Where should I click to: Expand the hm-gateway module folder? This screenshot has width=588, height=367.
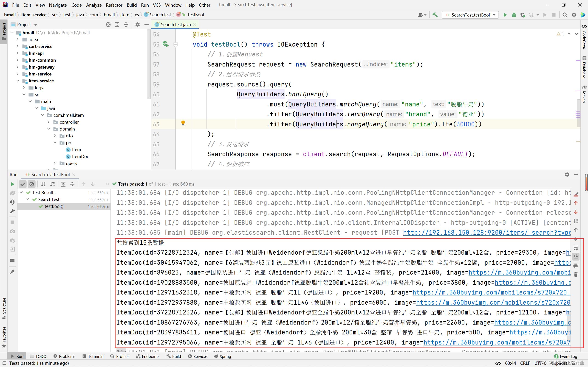tap(17, 67)
